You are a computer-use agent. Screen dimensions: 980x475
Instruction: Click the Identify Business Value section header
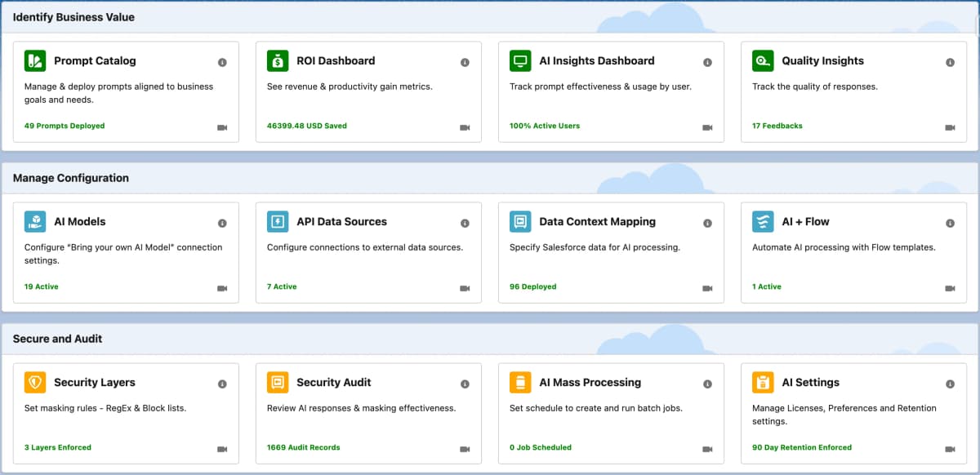73,17
